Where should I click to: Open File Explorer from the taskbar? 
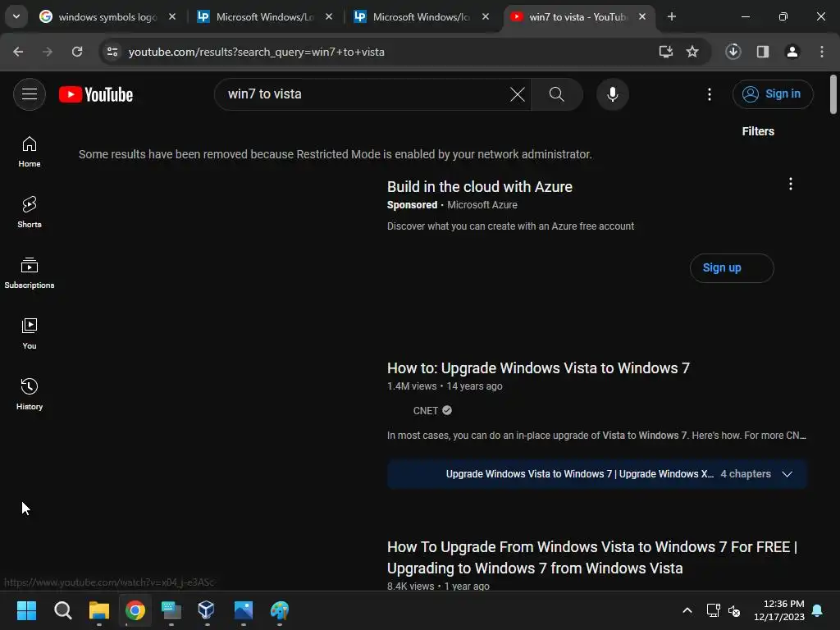tap(99, 610)
